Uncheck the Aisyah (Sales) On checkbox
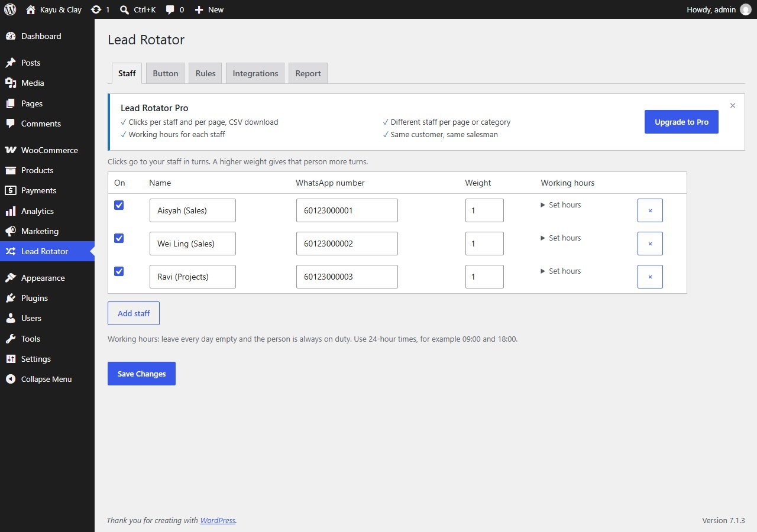Viewport: 757px width, 532px height. (119, 205)
